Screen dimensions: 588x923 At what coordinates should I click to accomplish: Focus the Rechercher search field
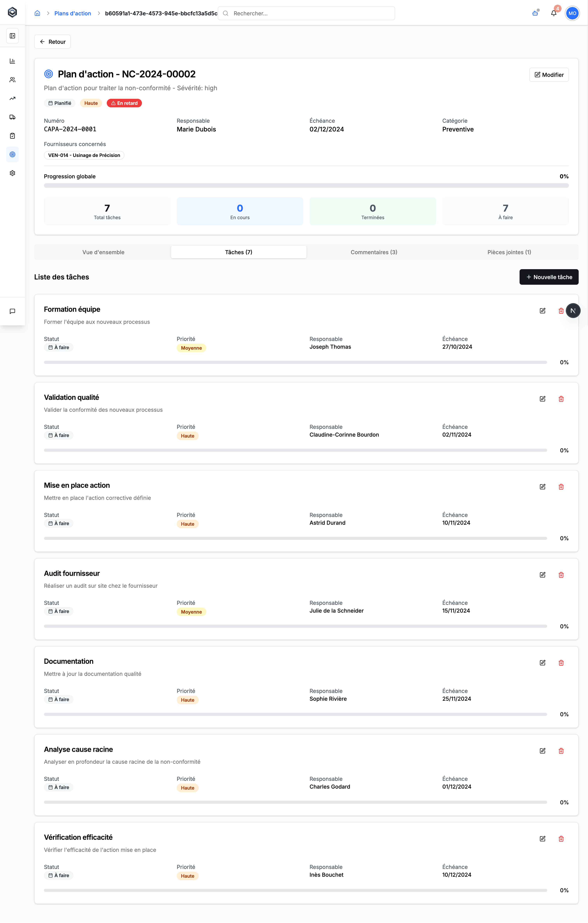307,13
